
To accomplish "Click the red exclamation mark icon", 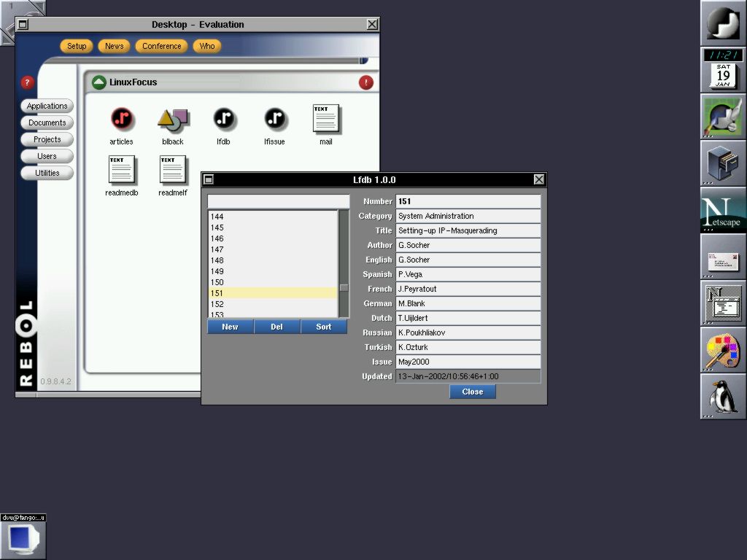I will pyautogui.click(x=365, y=82).
